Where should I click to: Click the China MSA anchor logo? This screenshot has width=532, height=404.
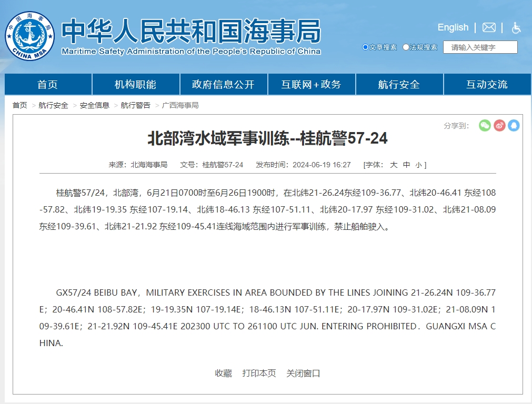tap(30, 36)
